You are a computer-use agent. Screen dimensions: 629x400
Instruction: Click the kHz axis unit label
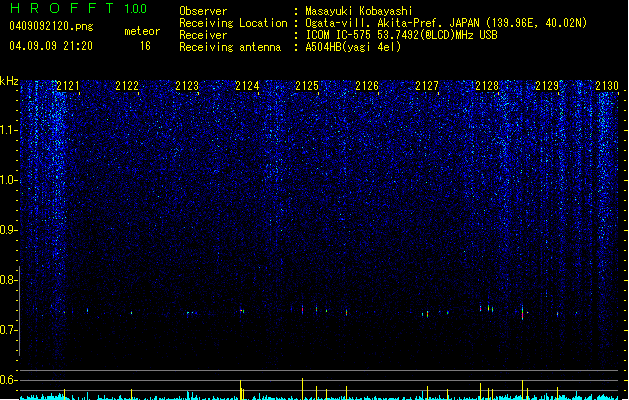pyautogui.click(x=9, y=81)
